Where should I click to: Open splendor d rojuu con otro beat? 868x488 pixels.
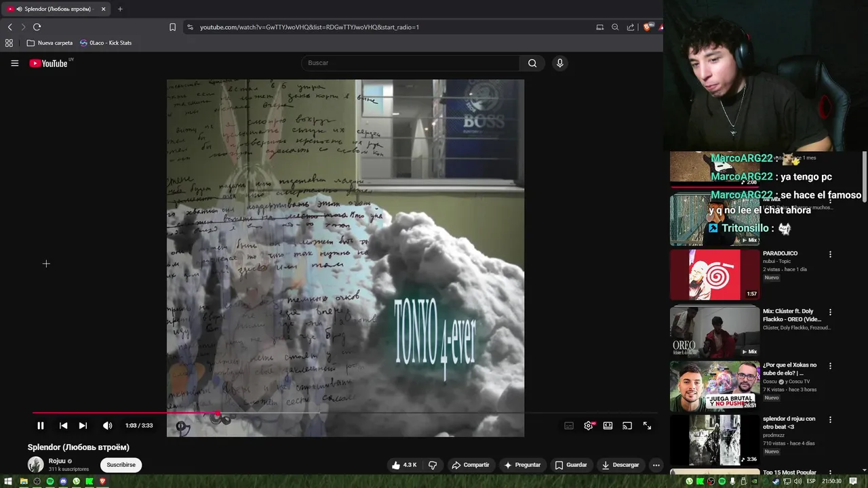coord(789,423)
